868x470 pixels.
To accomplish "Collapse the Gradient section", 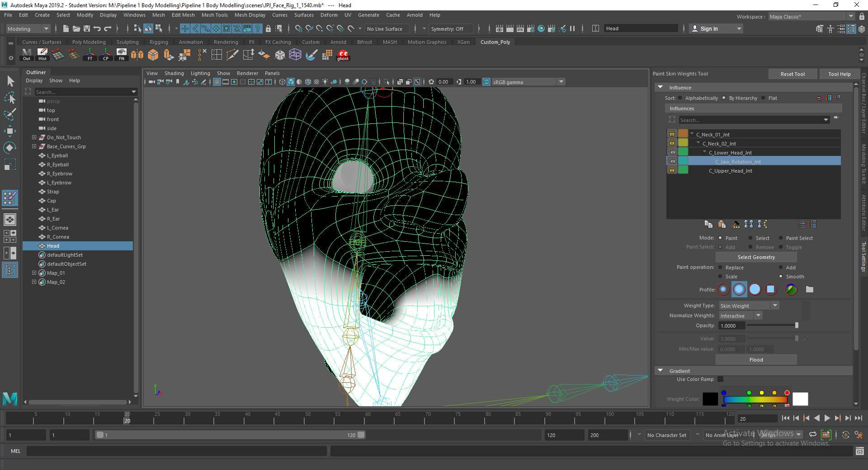I will (660, 371).
